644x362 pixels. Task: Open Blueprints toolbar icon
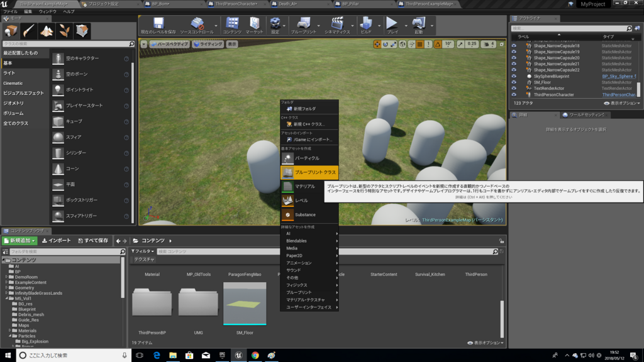[304, 25]
